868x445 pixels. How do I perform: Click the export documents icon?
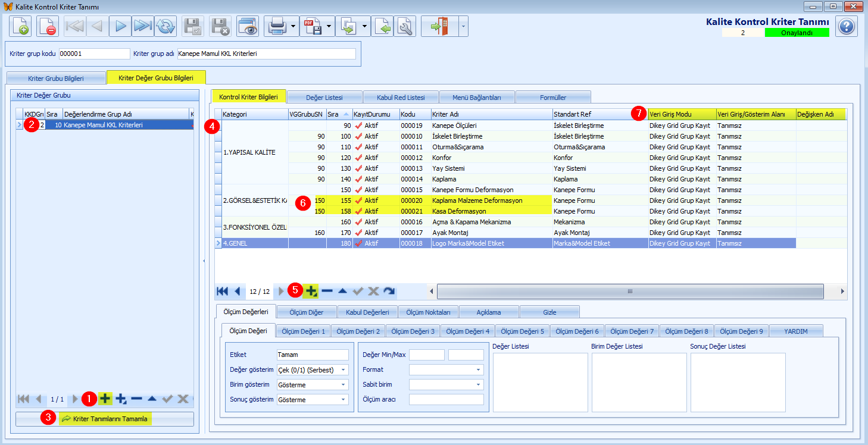[x=348, y=26]
